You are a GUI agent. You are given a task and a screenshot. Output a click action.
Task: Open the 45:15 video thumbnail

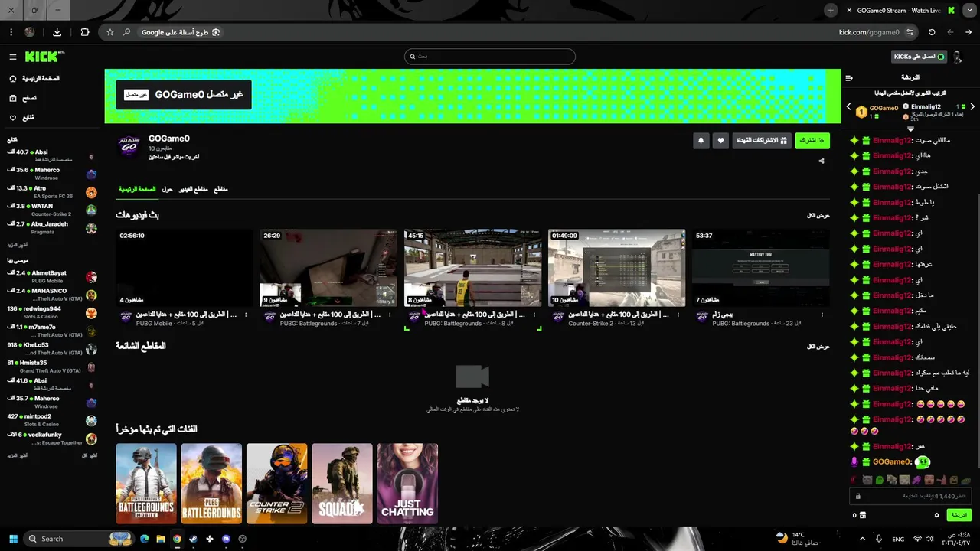click(x=472, y=268)
